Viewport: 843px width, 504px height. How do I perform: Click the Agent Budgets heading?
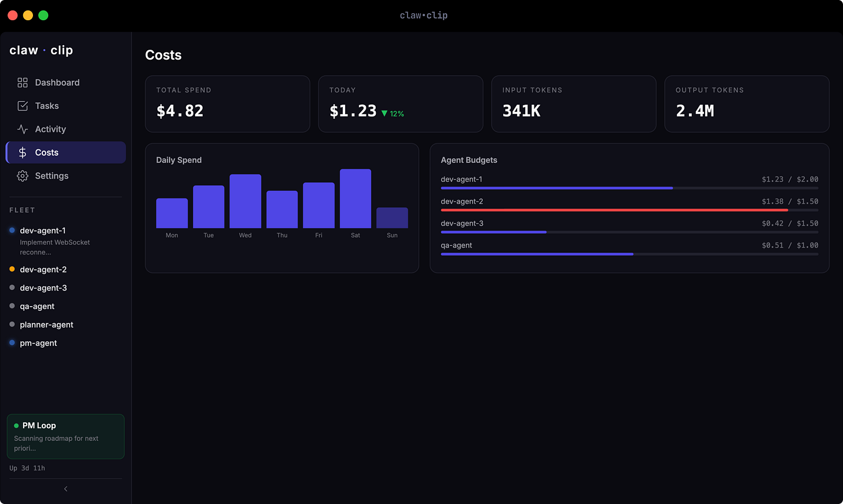(x=469, y=160)
